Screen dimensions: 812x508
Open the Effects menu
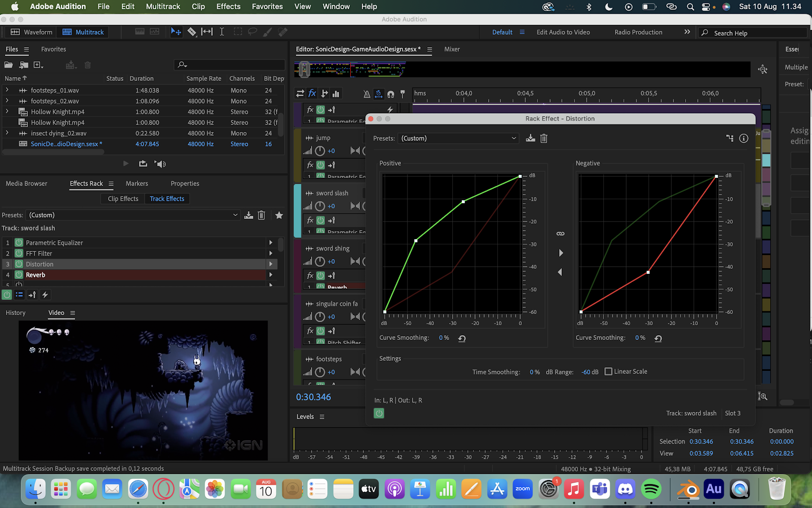tap(228, 7)
